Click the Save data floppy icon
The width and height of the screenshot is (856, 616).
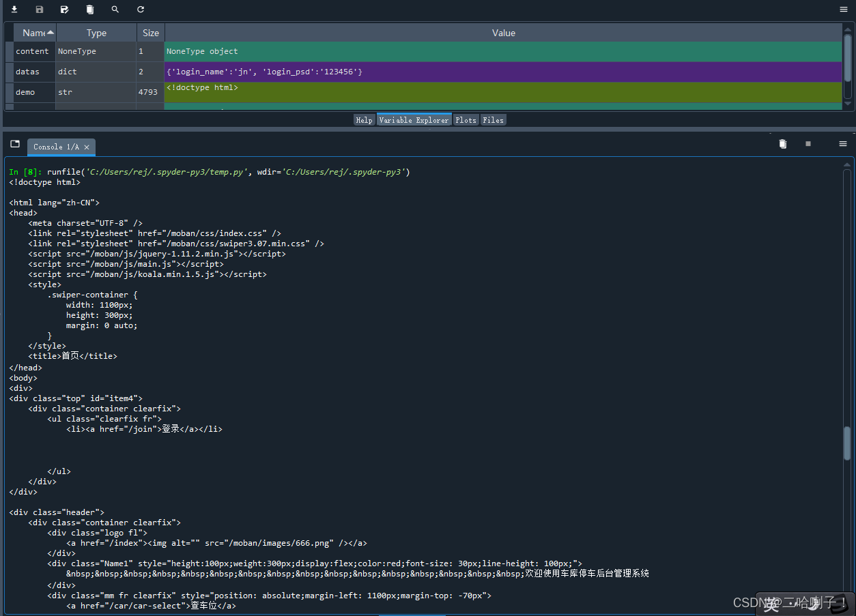coord(40,10)
